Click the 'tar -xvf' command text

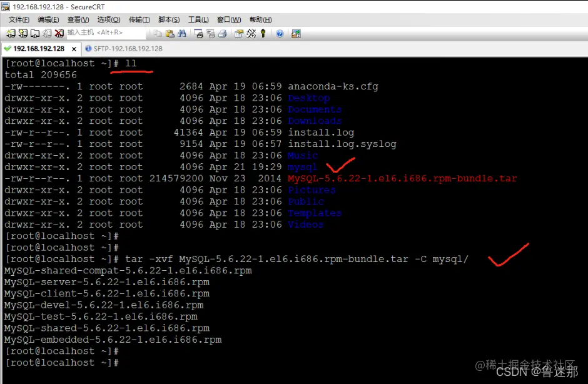click(x=149, y=259)
